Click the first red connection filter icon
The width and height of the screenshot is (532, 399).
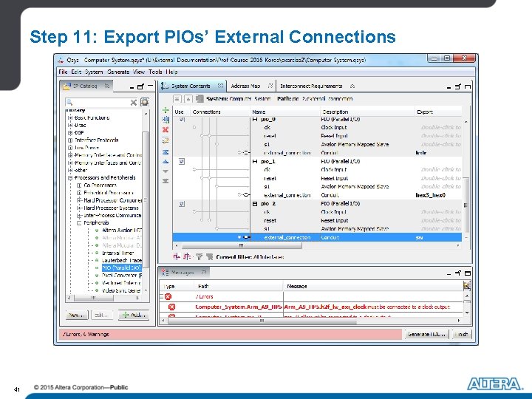(x=177, y=257)
